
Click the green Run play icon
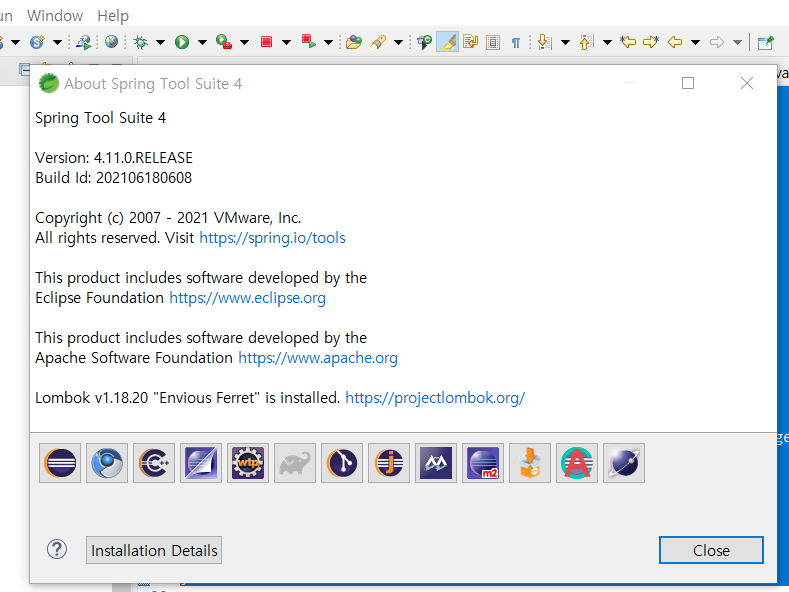[x=182, y=42]
